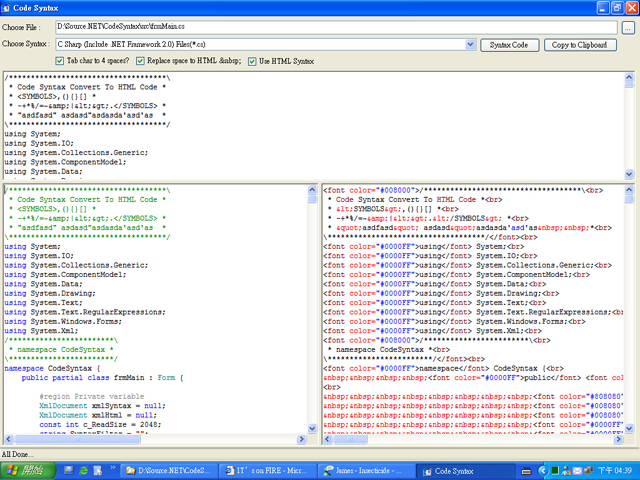Expand hidden tray icons arrow
This screenshot has height=480, width=640.
(542, 471)
